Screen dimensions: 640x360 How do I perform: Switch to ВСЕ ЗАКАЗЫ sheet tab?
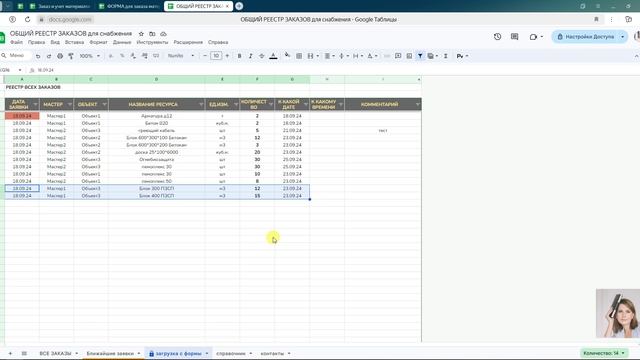pyautogui.click(x=56, y=353)
